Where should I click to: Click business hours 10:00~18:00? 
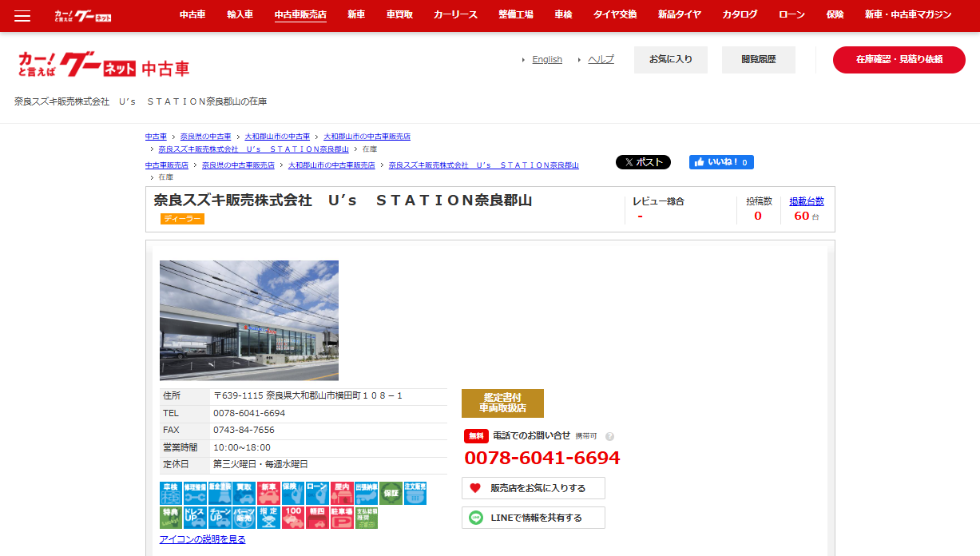[x=242, y=447]
